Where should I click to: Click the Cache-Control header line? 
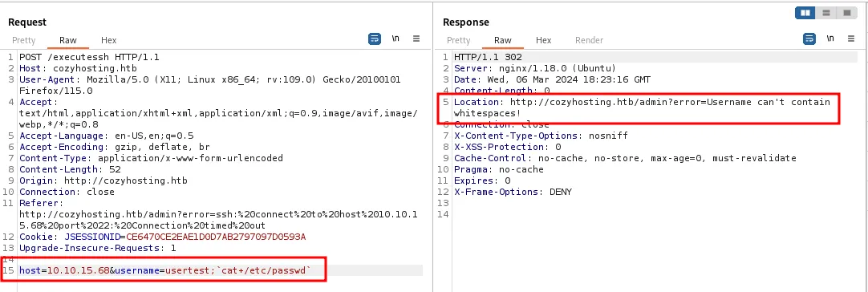tap(625, 159)
